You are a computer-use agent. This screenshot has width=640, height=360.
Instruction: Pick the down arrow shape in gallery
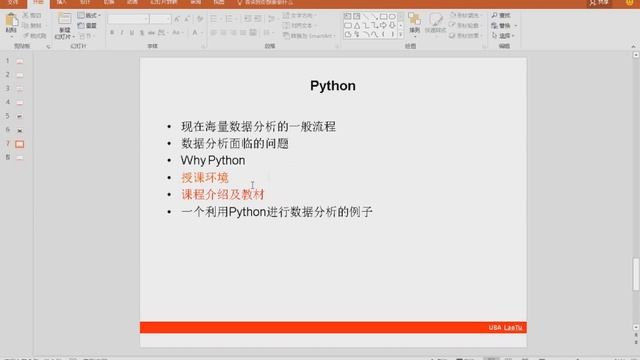392,25
